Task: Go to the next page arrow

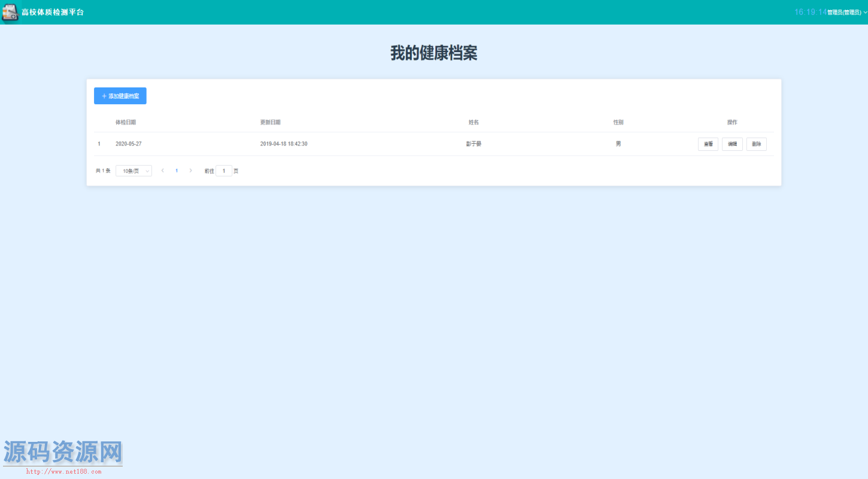Action: [x=191, y=171]
